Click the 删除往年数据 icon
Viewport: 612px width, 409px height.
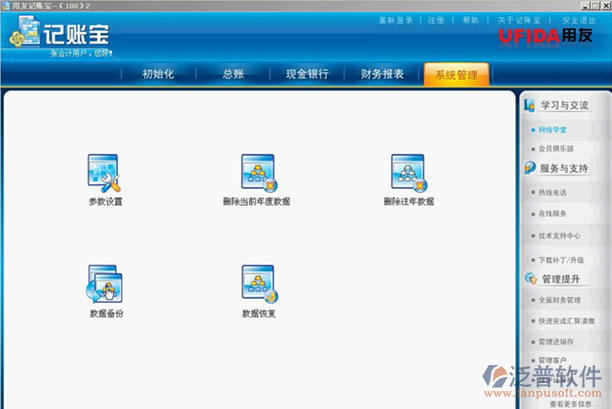coord(408,174)
